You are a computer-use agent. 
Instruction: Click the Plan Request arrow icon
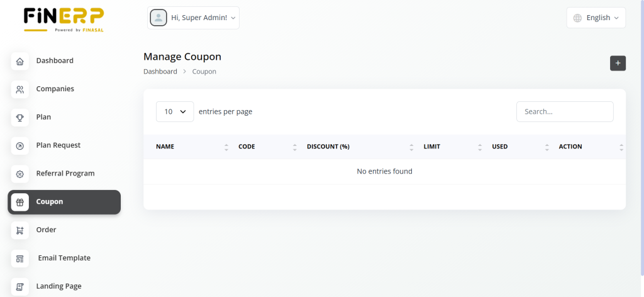20,146
